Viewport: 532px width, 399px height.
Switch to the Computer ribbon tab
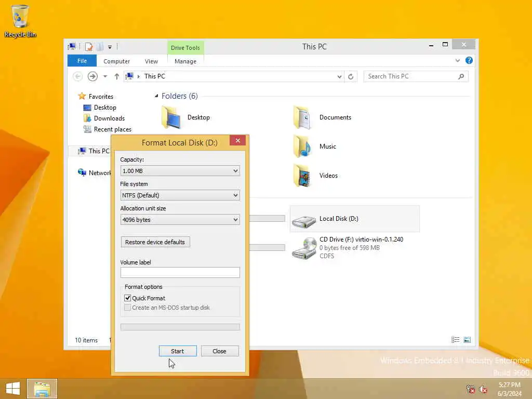click(116, 61)
